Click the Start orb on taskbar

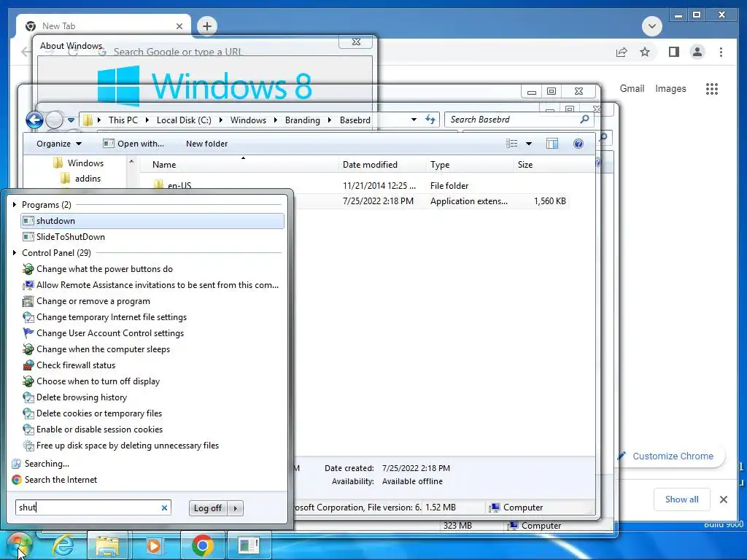(18, 545)
